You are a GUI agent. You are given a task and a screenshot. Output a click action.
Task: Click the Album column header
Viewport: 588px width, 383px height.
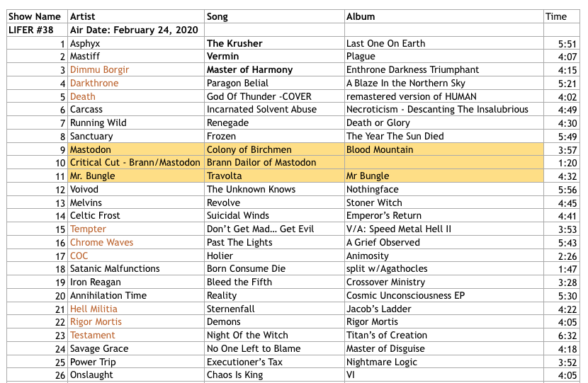[361, 16]
